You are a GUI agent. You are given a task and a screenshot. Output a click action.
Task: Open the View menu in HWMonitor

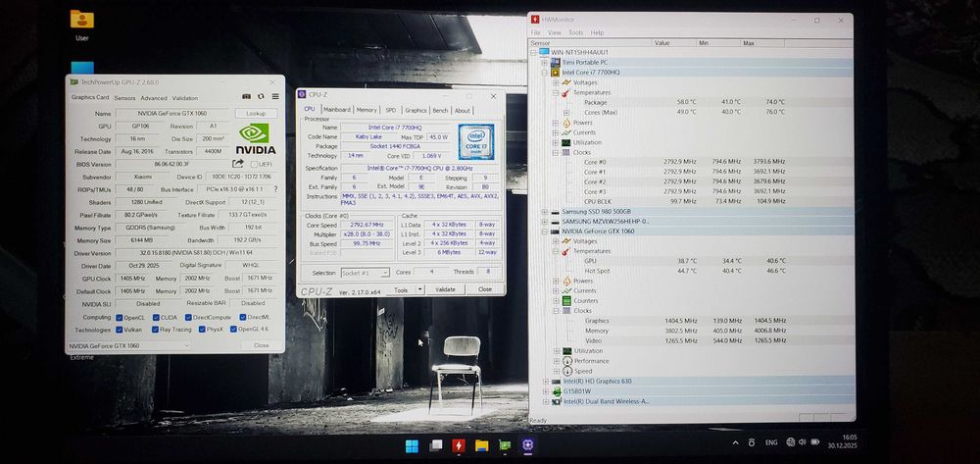pyautogui.click(x=555, y=32)
